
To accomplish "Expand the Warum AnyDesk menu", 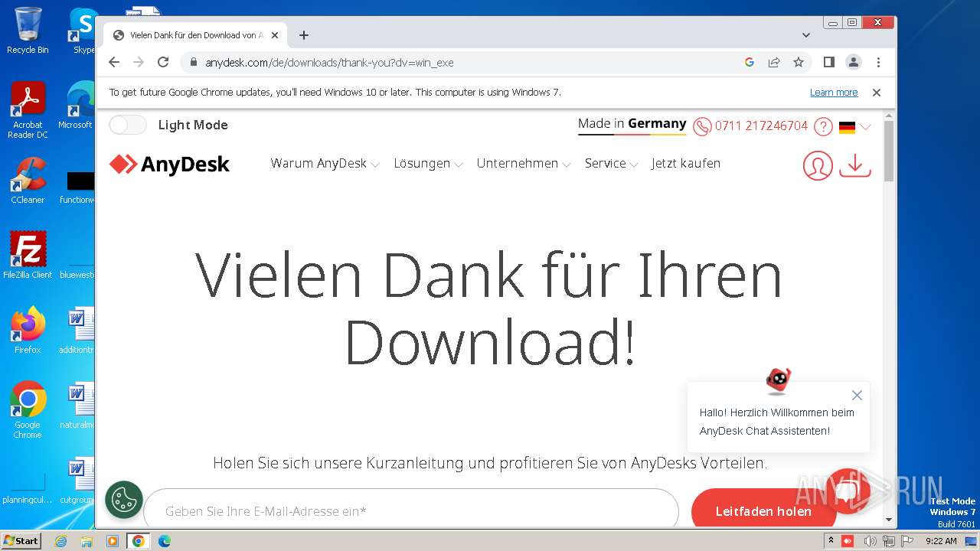I will [325, 164].
